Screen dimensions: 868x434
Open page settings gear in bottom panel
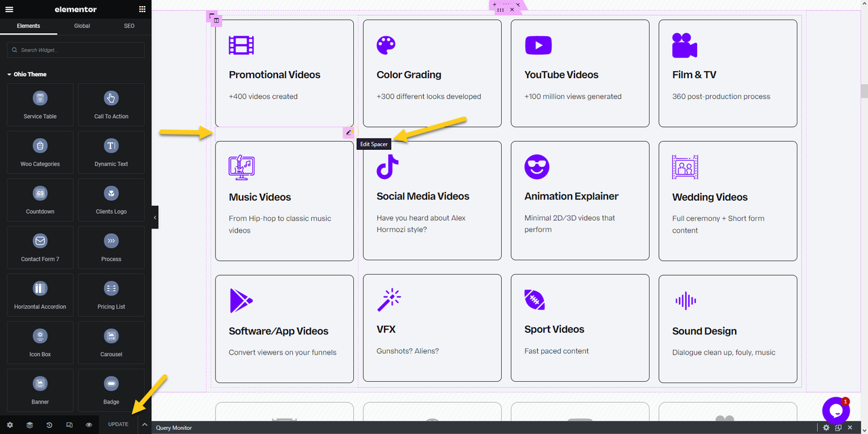click(x=9, y=425)
